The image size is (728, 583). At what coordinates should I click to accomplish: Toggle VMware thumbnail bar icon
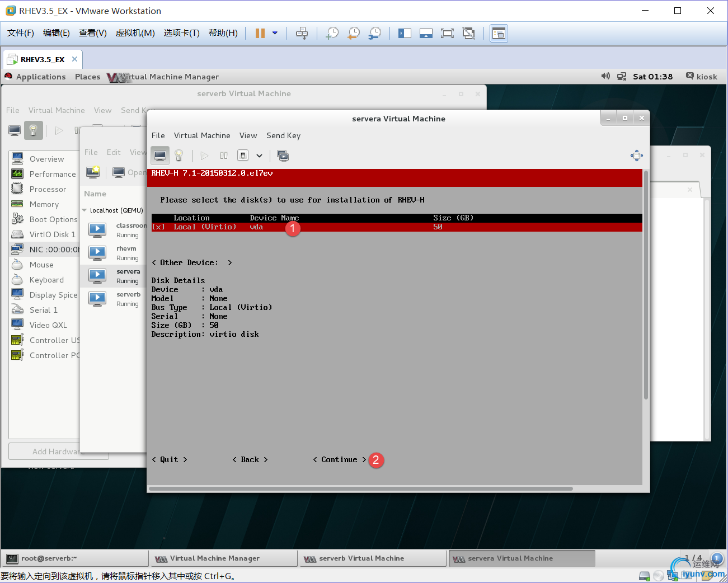[x=426, y=34]
